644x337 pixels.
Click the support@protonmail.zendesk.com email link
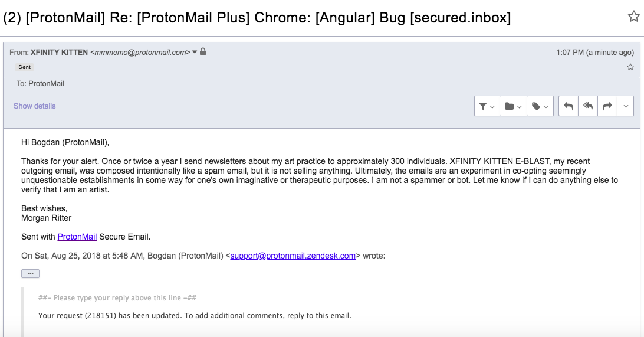point(293,256)
